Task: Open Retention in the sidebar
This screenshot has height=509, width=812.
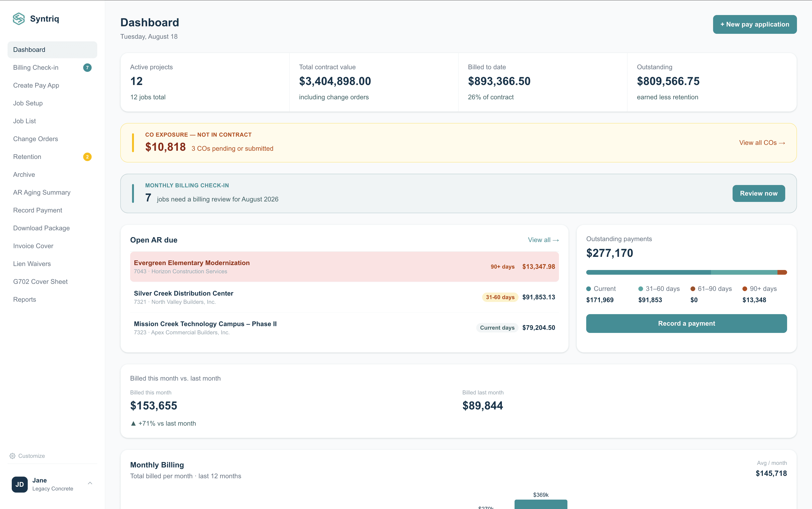Action: [52, 157]
